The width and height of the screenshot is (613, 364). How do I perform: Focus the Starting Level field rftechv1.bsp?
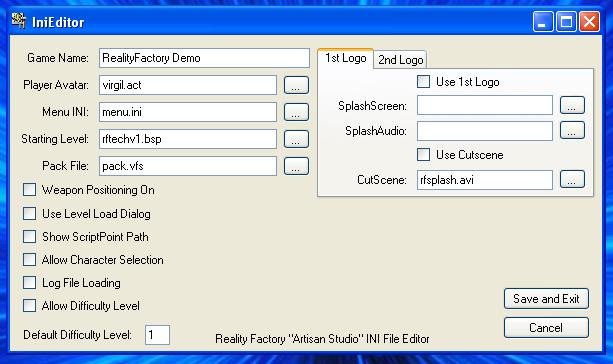[188, 139]
